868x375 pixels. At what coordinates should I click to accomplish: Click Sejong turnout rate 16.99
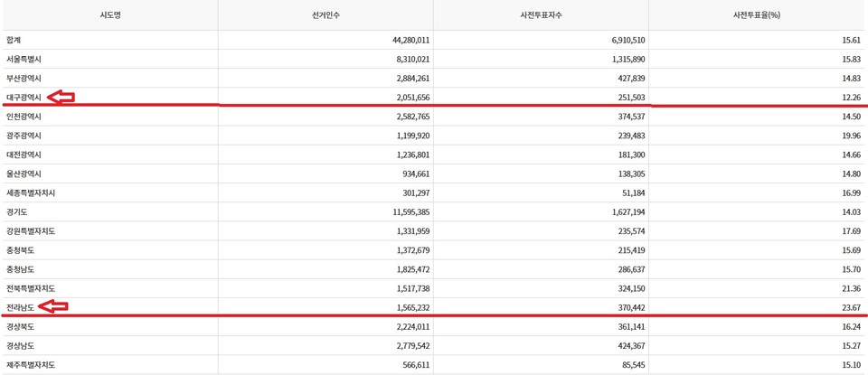[850, 193]
